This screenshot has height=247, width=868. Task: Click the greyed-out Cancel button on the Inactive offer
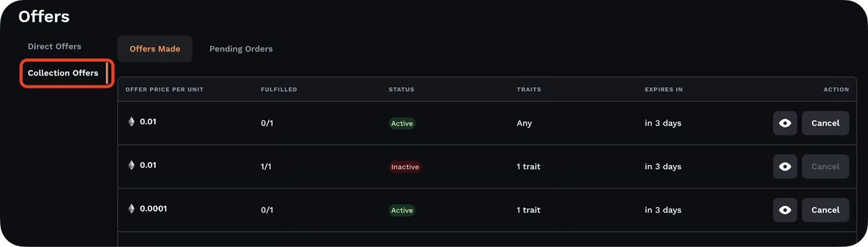(825, 167)
